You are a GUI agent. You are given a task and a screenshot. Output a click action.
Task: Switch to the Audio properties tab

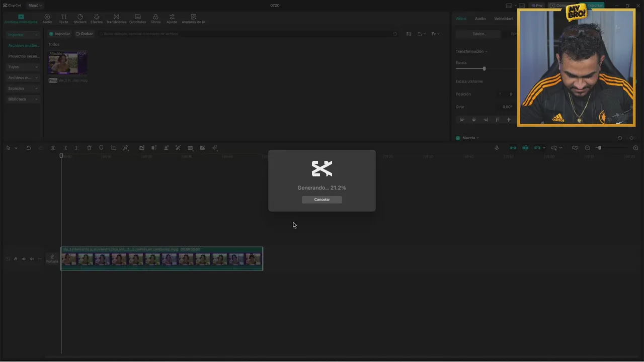click(480, 19)
